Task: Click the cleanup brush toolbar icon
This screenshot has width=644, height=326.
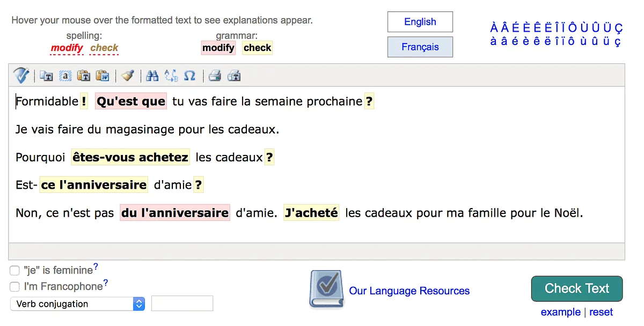Action: tap(127, 76)
